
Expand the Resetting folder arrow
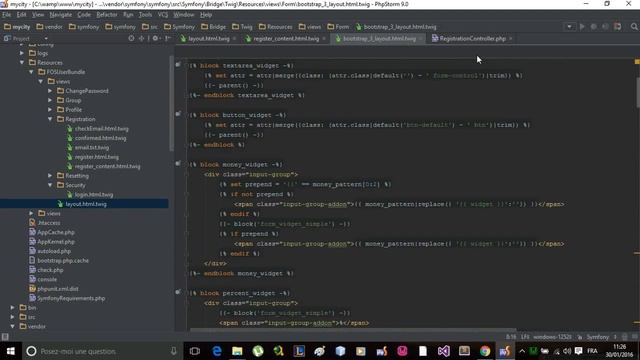pos(50,176)
